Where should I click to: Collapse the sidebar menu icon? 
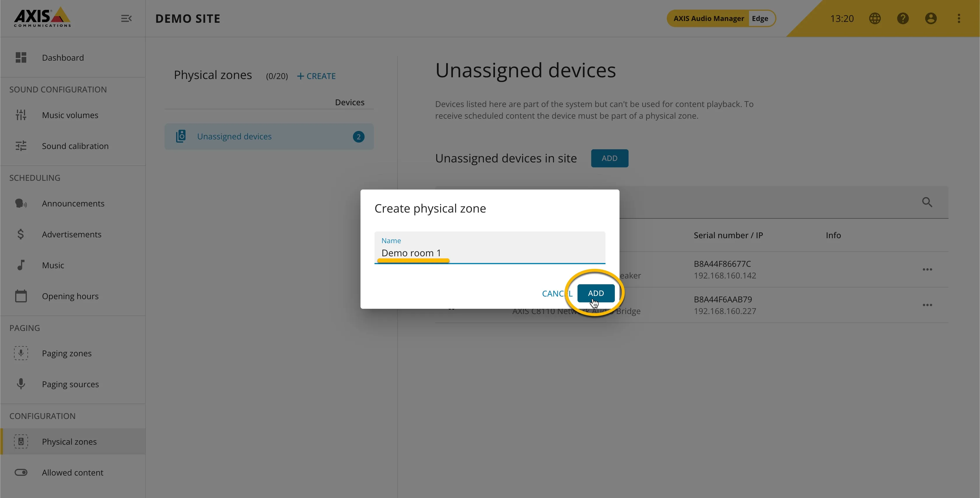(x=126, y=18)
